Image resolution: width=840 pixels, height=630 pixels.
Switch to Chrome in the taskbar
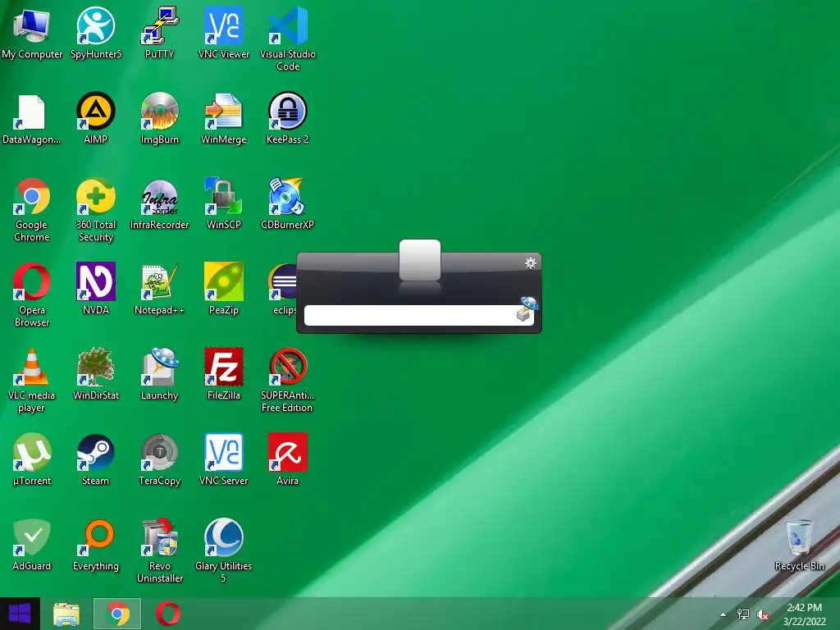tap(117, 614)
